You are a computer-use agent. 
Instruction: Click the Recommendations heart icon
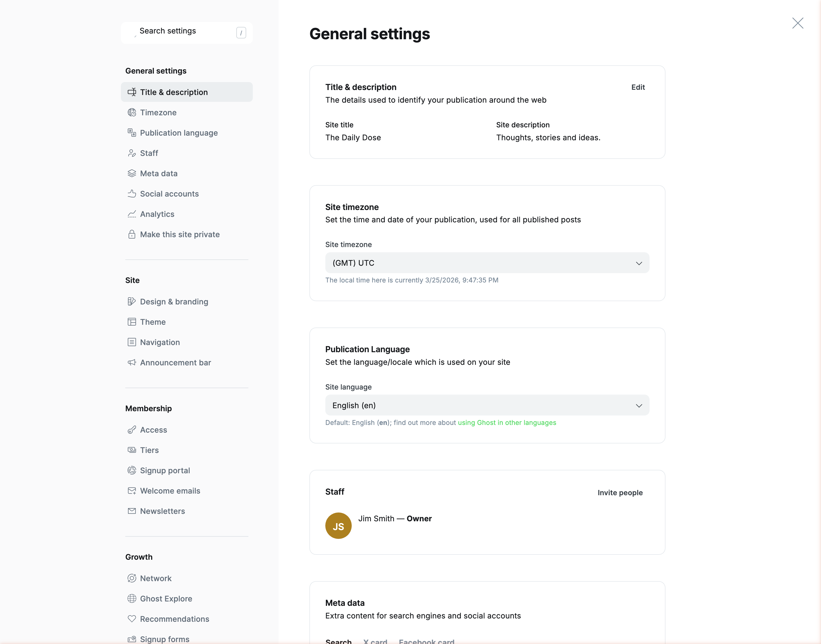pos(132,619)
